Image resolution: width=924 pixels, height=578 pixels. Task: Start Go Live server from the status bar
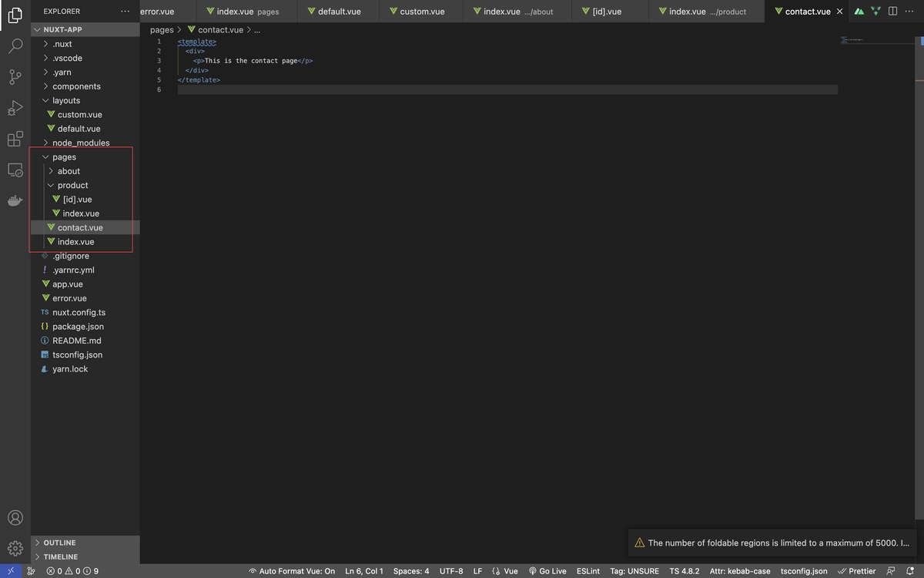[x=547, y=571]
